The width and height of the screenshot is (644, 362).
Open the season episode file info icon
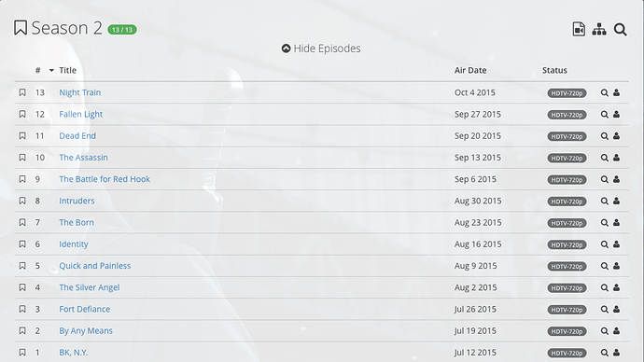[x=579, y=29]
